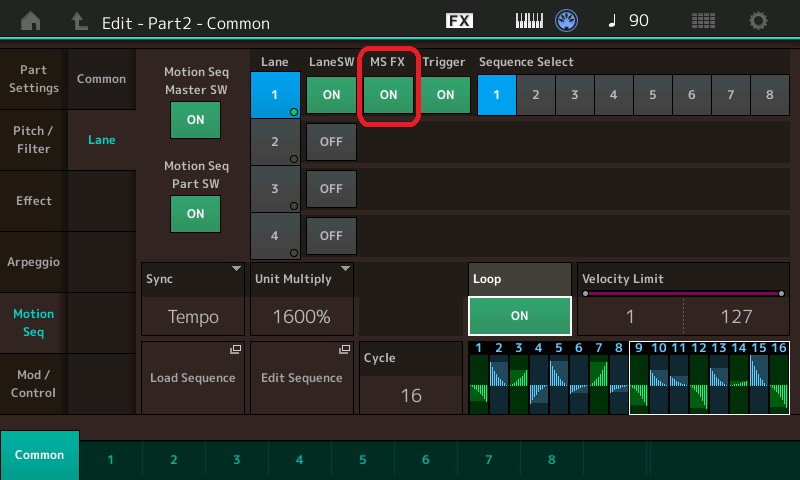Tap the exit up-arrow icon
800x480 pixels.
tap(78, 21)
